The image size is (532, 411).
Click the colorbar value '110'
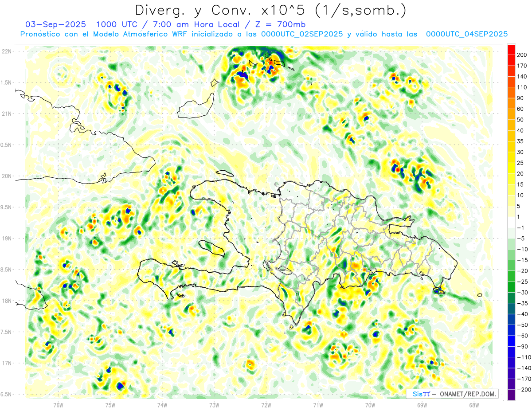[x=522, y=87]
